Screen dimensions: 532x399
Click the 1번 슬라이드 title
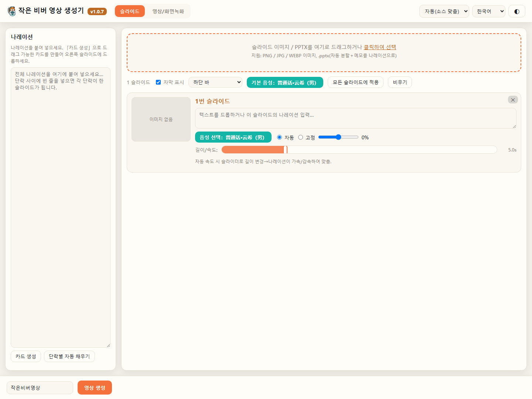212,101
